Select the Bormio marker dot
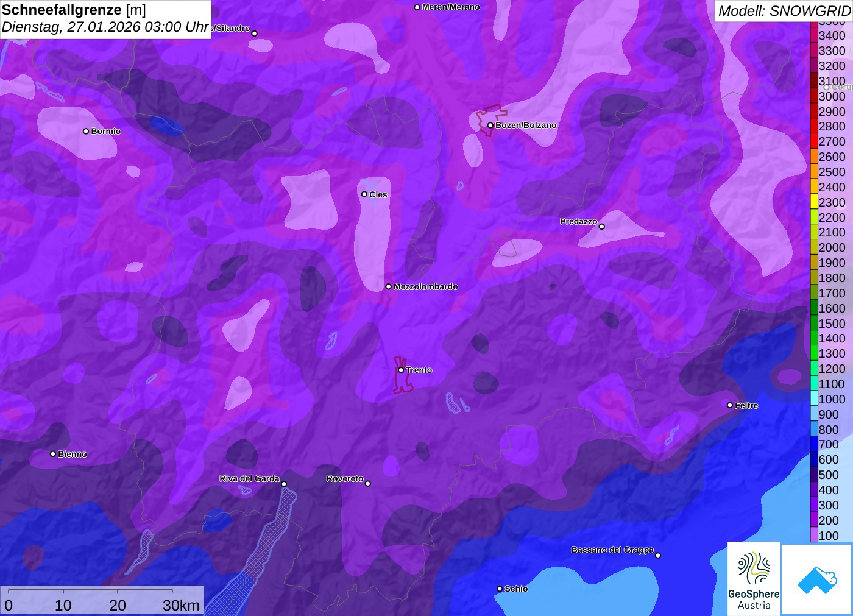Screen dimensions: 853x616 pyautogui.click(x=86, y=131)
